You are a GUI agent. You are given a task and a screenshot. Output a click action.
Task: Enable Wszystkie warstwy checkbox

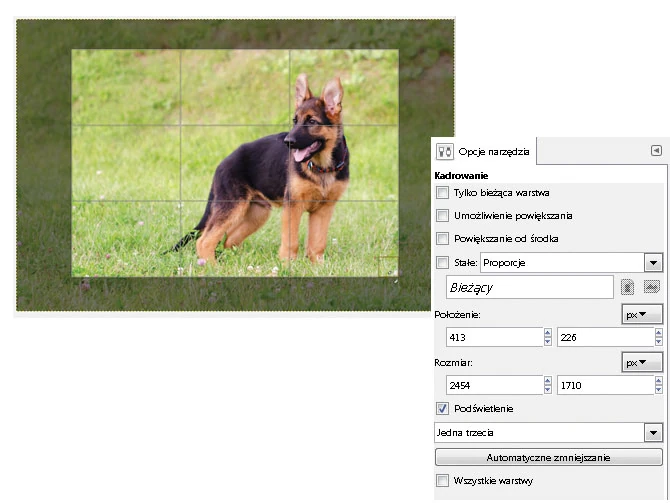pos(442,480)
